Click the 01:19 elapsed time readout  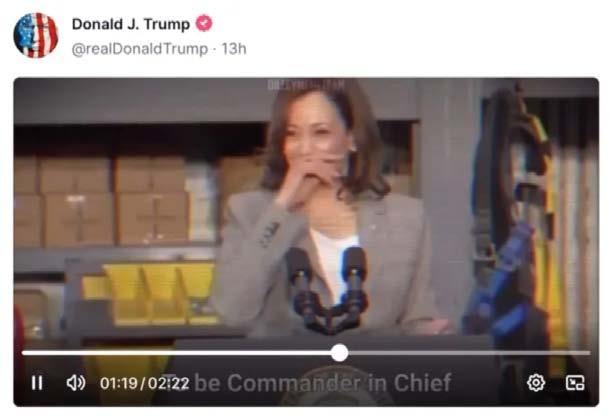[119, 384]
